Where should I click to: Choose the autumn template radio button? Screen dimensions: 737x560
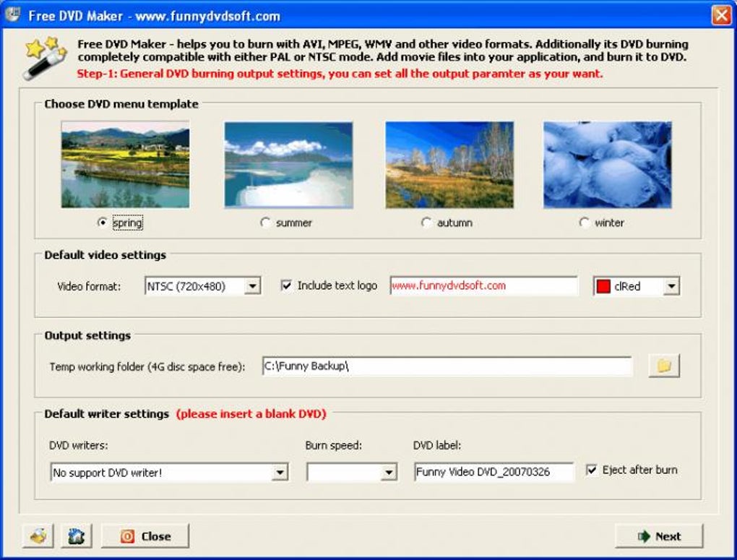click(x=426, y=223)
